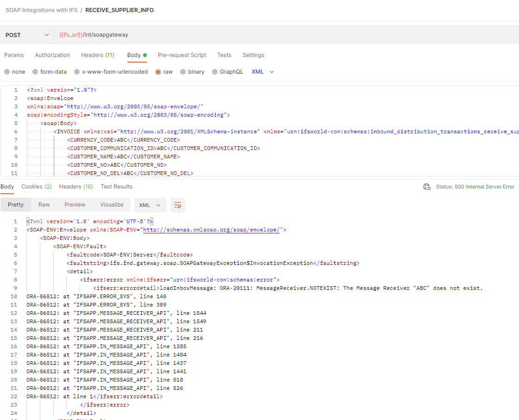Click the RECEIVE_SUPPLIER_INFO request name
Viewport: 519px width, 420px height.
coord(119,10)
